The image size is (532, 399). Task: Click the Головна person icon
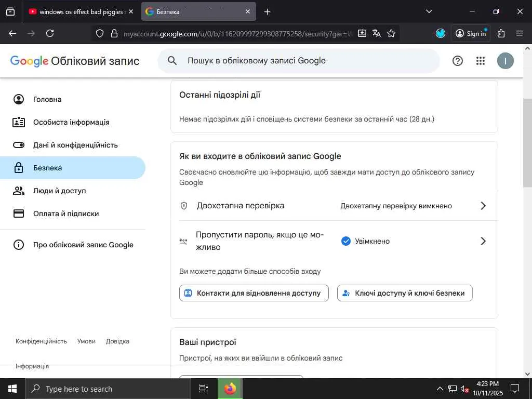(19, 99)
